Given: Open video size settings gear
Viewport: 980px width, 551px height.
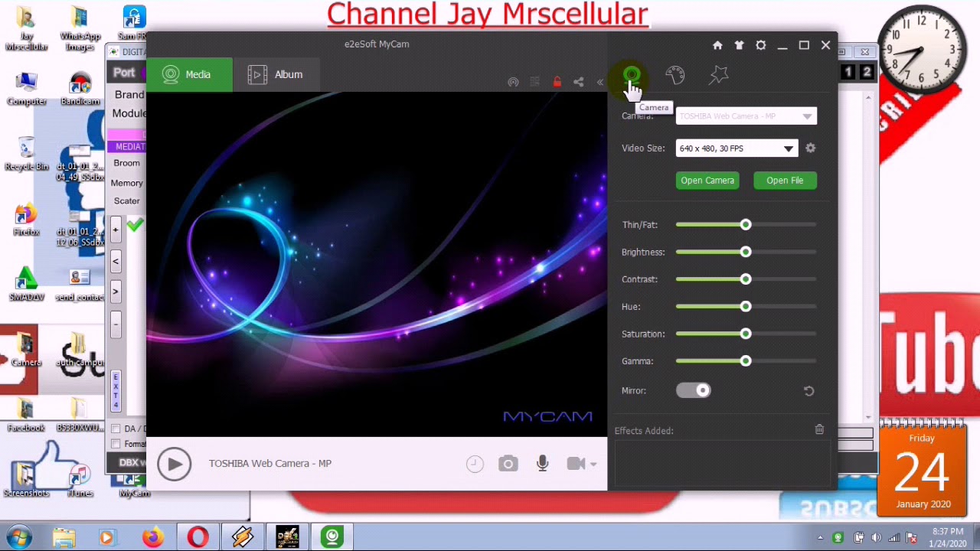Looking at the screenshot, I should [811, 148].
